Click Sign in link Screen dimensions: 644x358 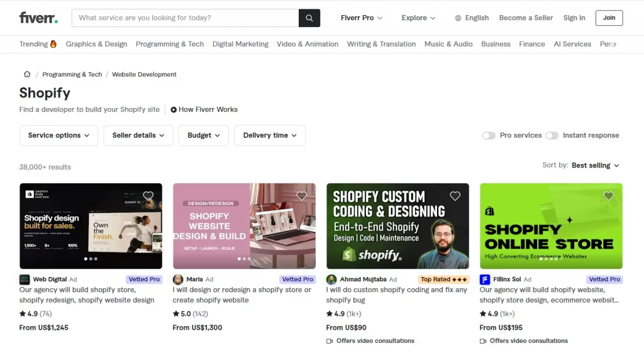point(574,18)
